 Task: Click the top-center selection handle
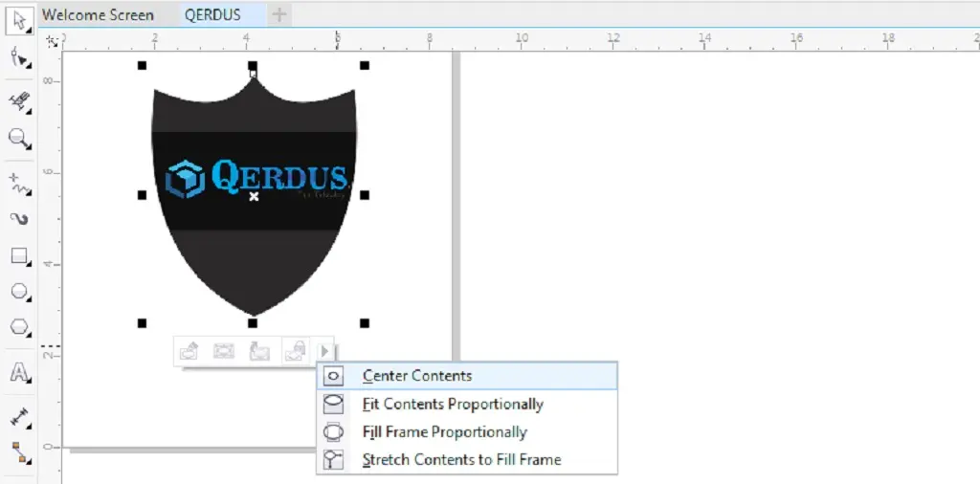(253, 65)
